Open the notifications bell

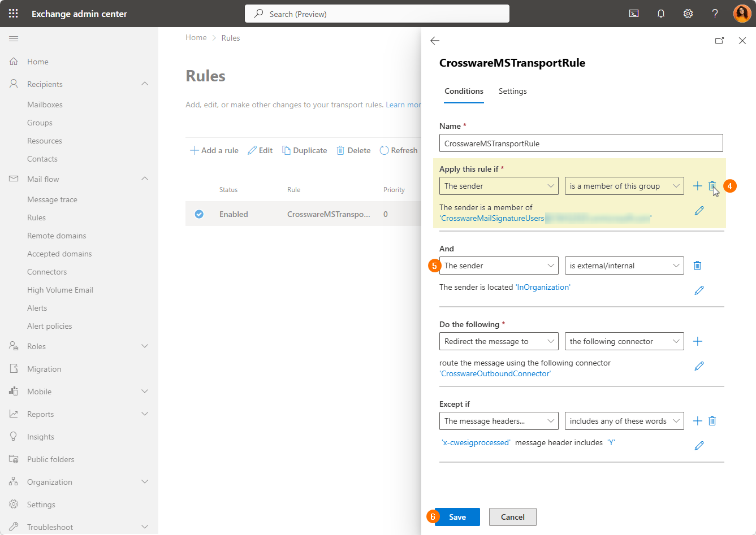tap(661, 14)
